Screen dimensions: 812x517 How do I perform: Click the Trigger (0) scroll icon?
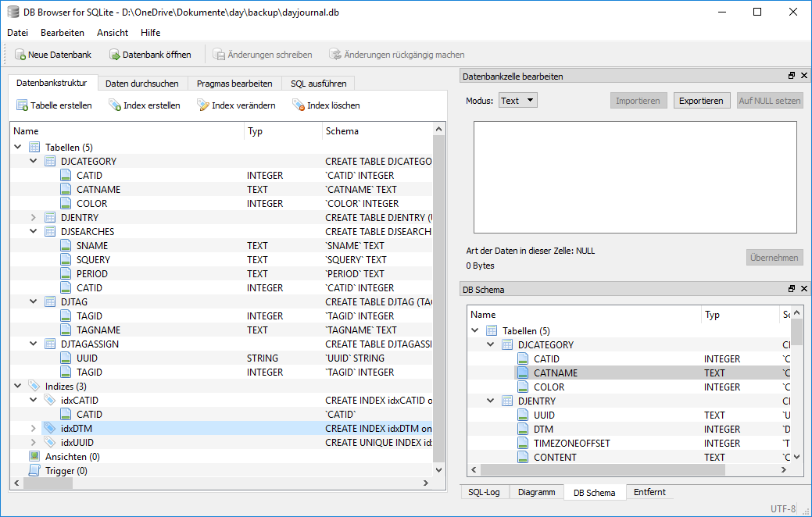click(34, 470)
